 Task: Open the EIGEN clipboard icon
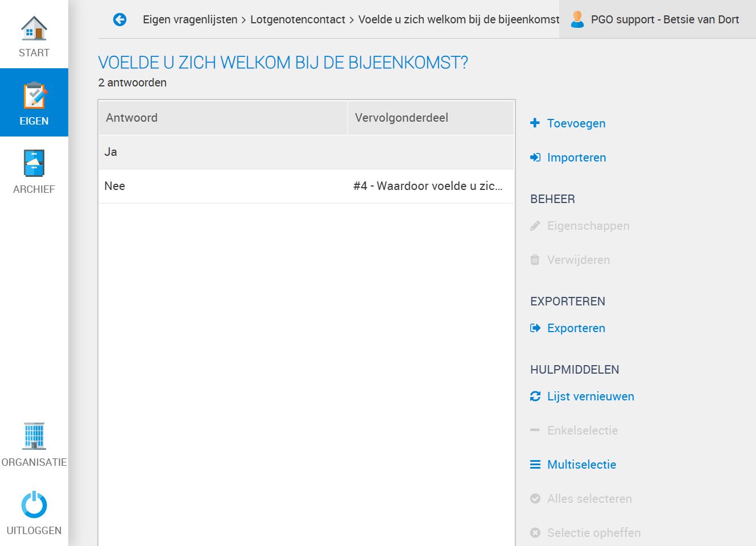pyautogui.click(x=34, y=96)
